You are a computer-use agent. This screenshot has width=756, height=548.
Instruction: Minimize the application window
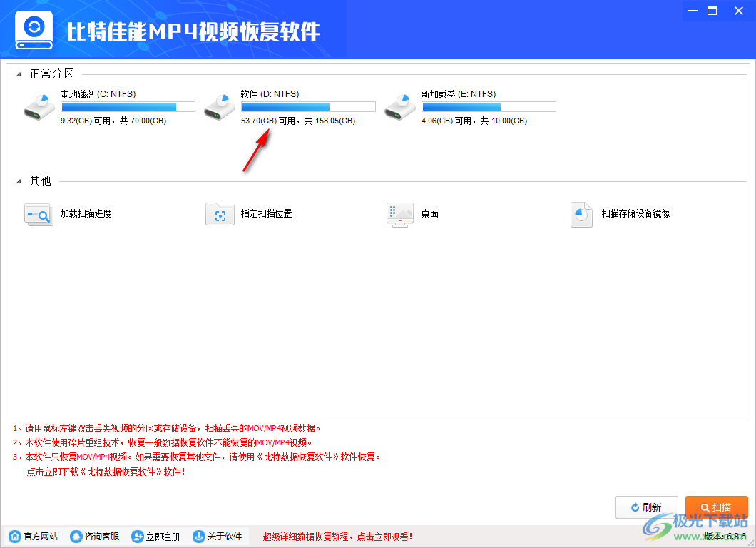click(693, 11)
